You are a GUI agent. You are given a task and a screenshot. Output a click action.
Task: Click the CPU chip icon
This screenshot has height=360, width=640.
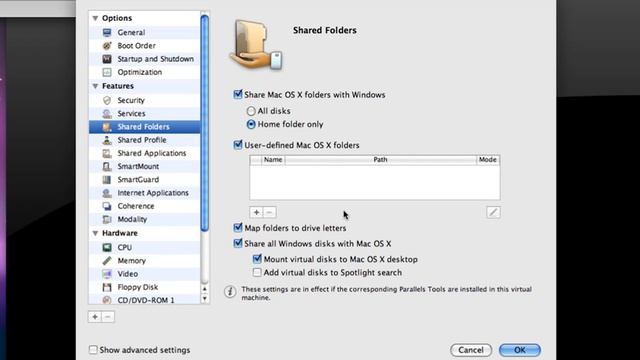pos(107,247)
